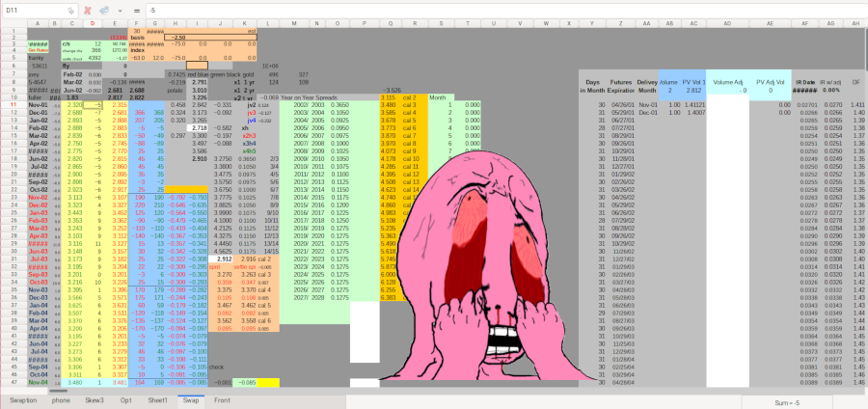Click the 1.41121 PV cell
Viewport: 868px width, 409px height.
click(x=693, y=104)
